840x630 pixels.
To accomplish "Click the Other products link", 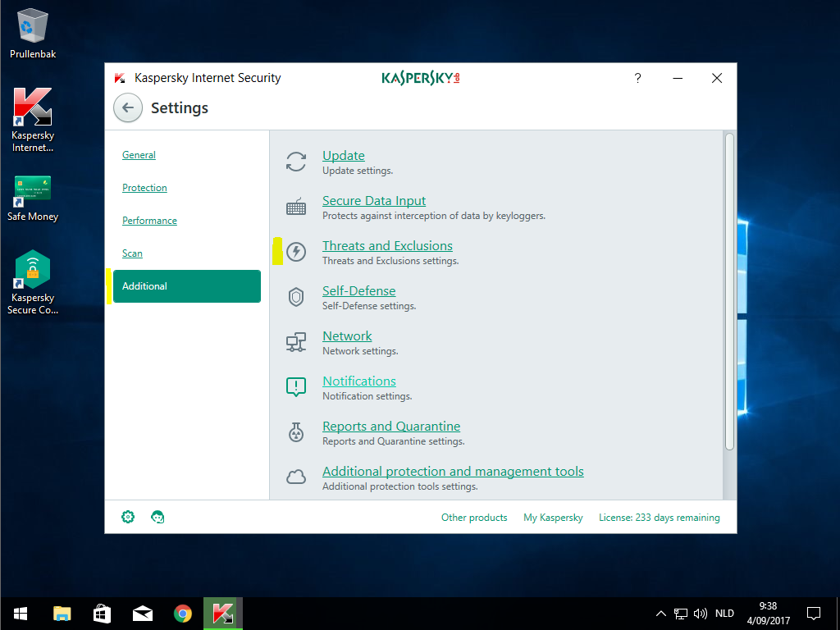I will [474, 518].
